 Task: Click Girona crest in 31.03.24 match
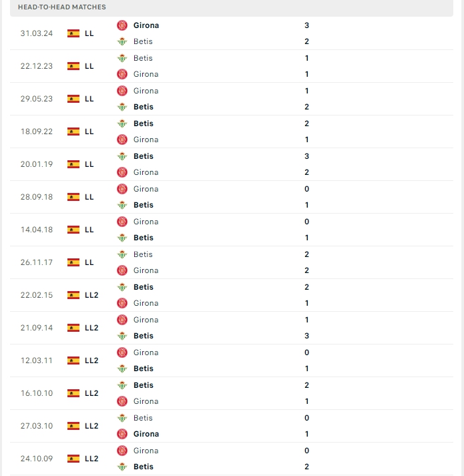(x=122, y=25)
